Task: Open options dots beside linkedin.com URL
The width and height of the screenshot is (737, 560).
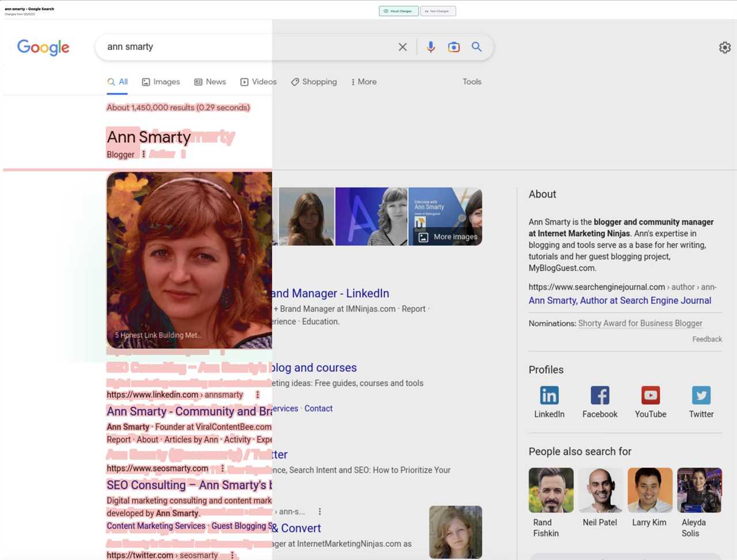Action: (x=257, y=395)
